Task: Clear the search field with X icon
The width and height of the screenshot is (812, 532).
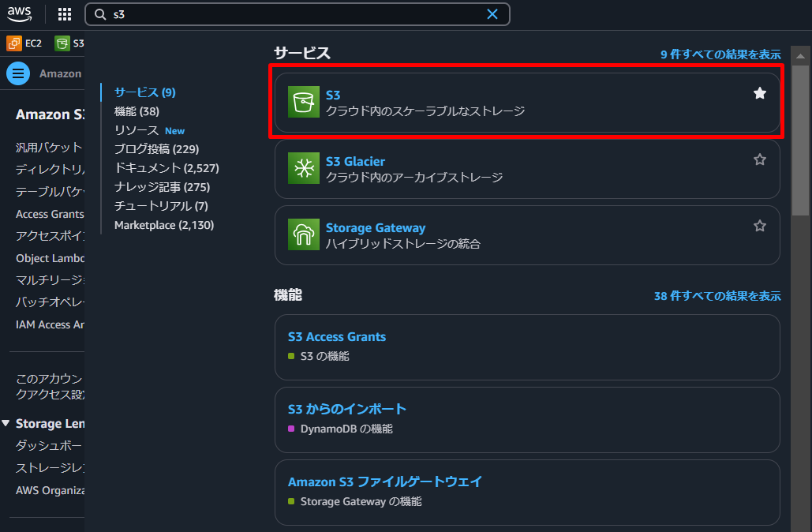Action: (x=492, y=14)
